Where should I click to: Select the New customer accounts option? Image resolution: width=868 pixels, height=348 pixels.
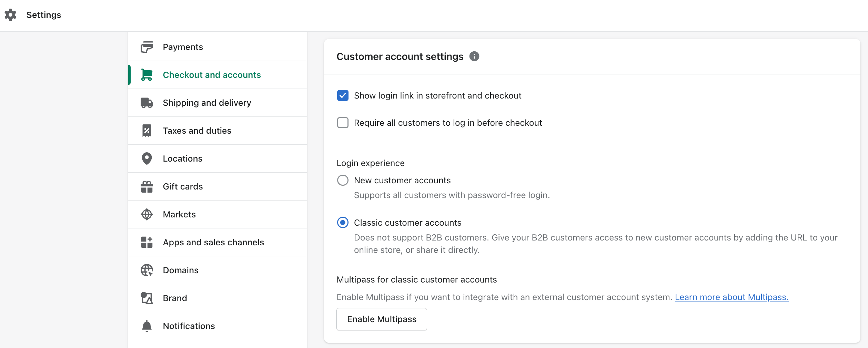click(343, 180)
